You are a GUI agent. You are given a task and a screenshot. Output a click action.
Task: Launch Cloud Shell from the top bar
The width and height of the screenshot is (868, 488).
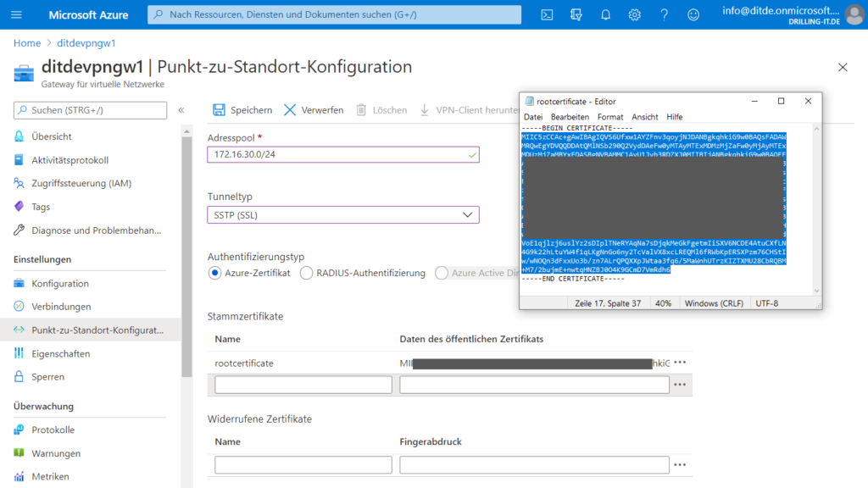coord(547,15)
